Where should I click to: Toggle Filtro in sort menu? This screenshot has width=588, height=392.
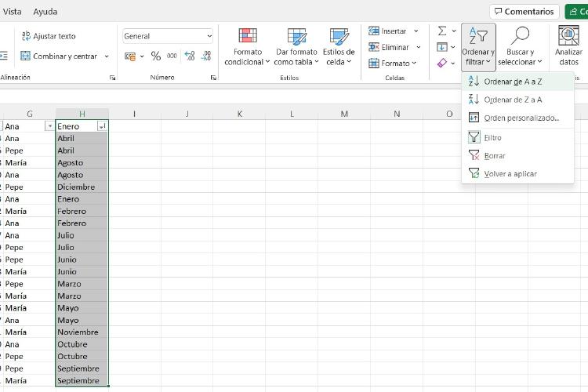(x=517, y=138)
